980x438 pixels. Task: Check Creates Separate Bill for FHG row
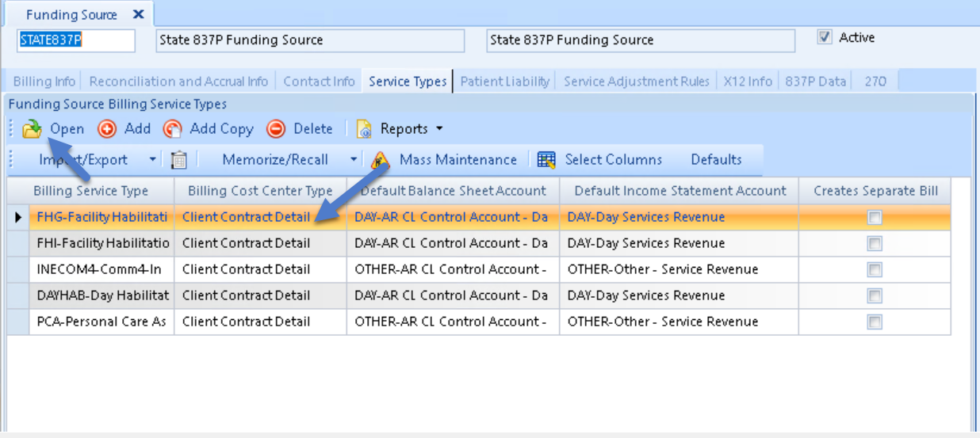tap(875, 217)
